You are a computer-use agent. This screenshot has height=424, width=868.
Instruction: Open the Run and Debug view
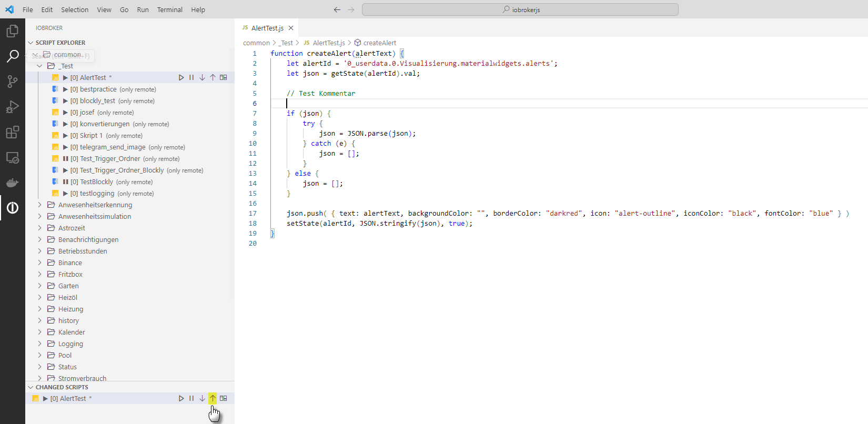[x=13, y=107]
